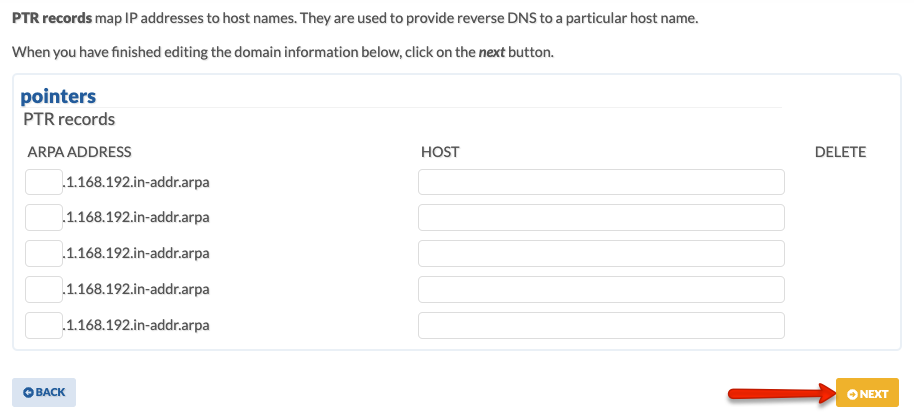Click the red arrow pointing to NEXT
Screen dimensions: 914x417
pos(782,394)
